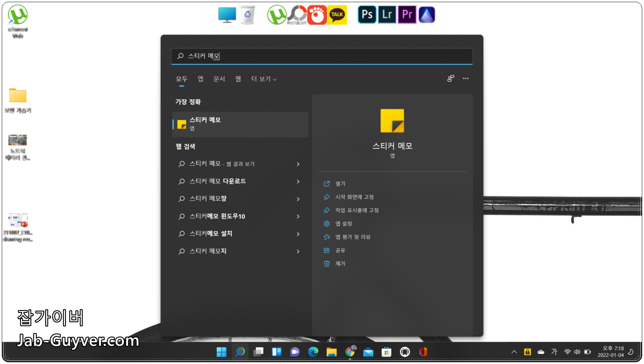Switch to the 앱 filter tab
This screenshot has width=644, height=364.
tap(200, 79)
